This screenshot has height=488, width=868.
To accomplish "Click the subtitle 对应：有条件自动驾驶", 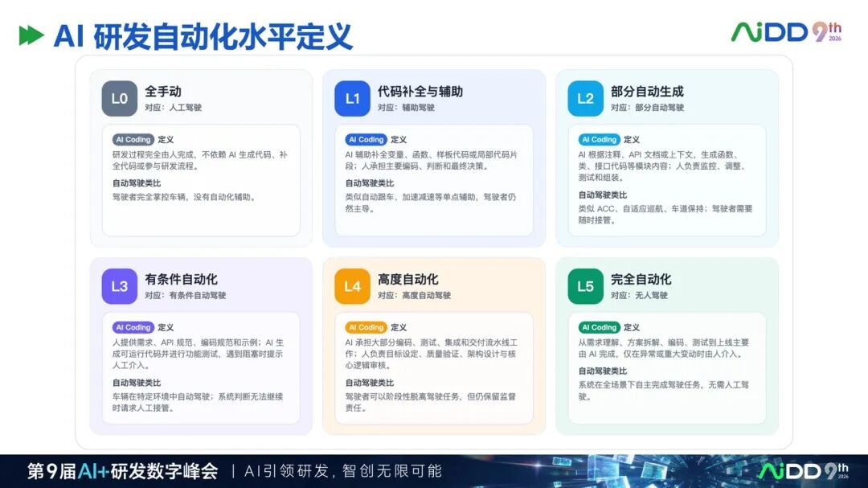I will (186, 295).
